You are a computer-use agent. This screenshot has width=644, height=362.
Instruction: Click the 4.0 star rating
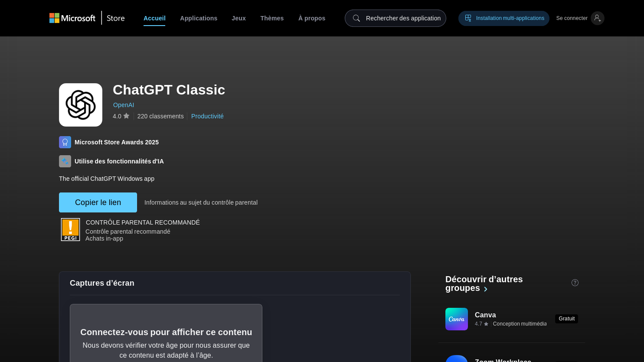coord(121,116)
